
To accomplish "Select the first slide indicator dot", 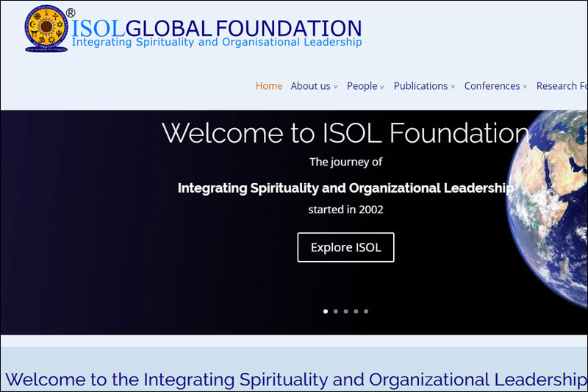I will coord(326,311).
